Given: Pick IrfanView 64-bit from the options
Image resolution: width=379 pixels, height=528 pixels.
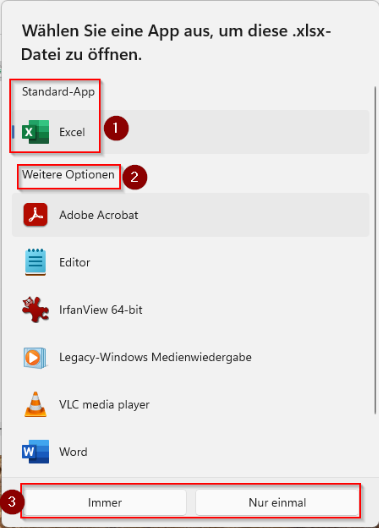Looking at the screenshot, I should [191, 310].
